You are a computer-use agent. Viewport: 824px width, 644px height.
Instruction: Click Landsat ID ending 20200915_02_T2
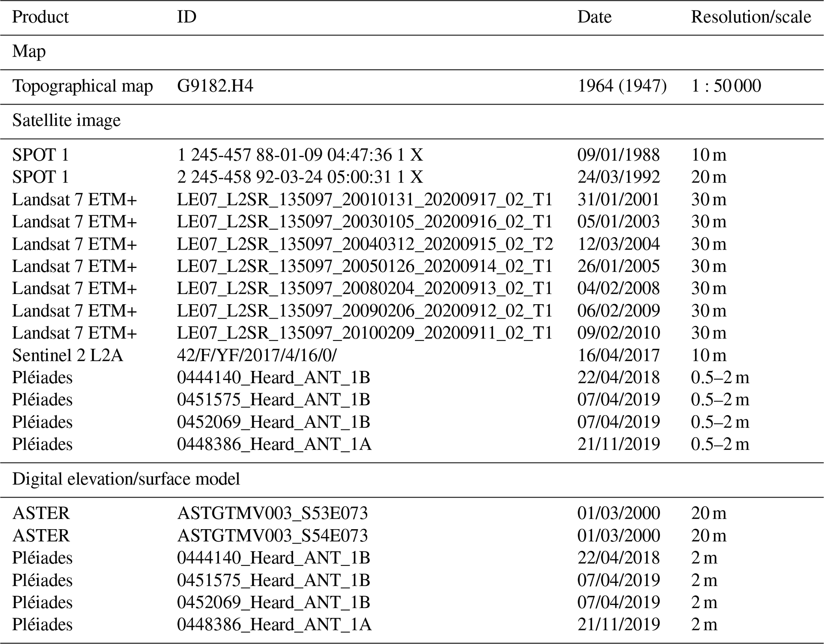365,244
